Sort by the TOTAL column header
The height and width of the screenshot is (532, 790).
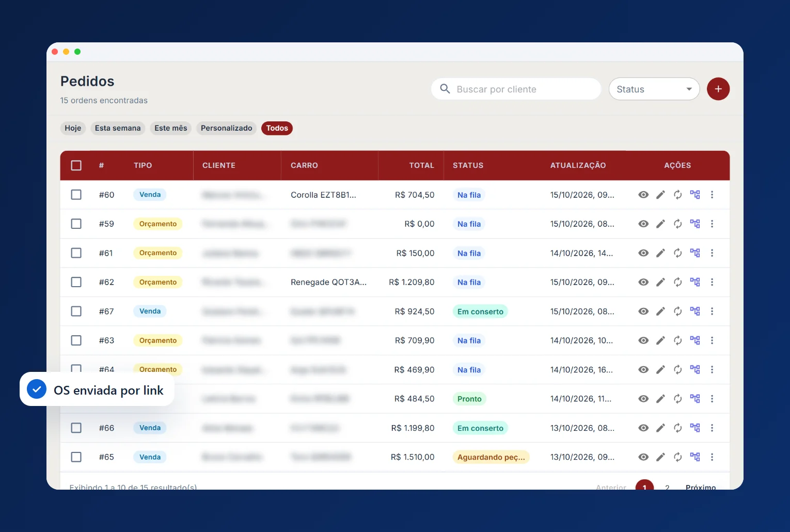pyautogui.click(x=421, y=165)
